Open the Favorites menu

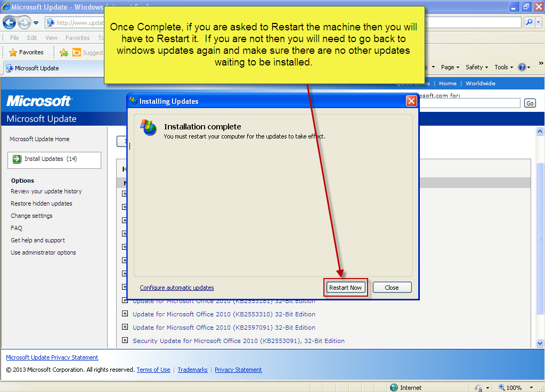77,37
